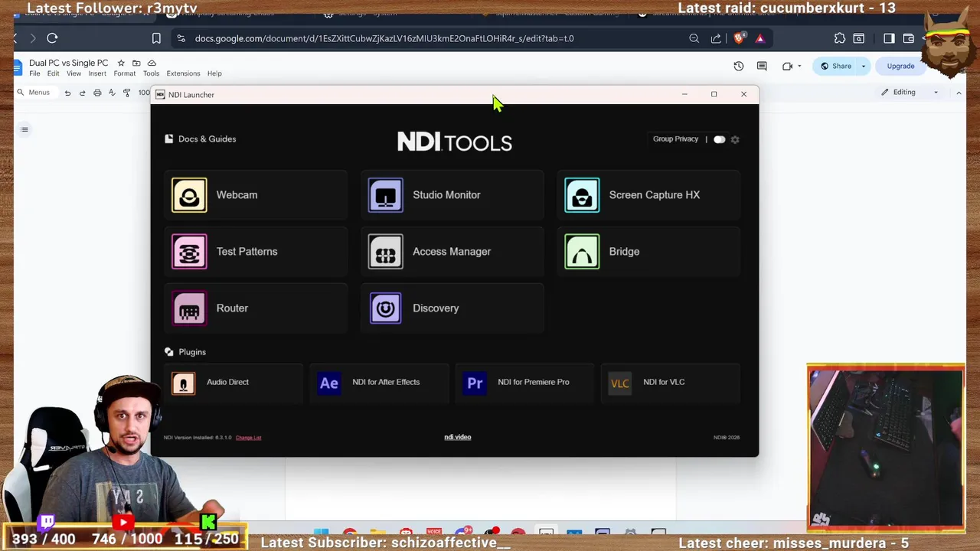
Task: Open the Help menu in Google Docs
Action: point(214,73)
